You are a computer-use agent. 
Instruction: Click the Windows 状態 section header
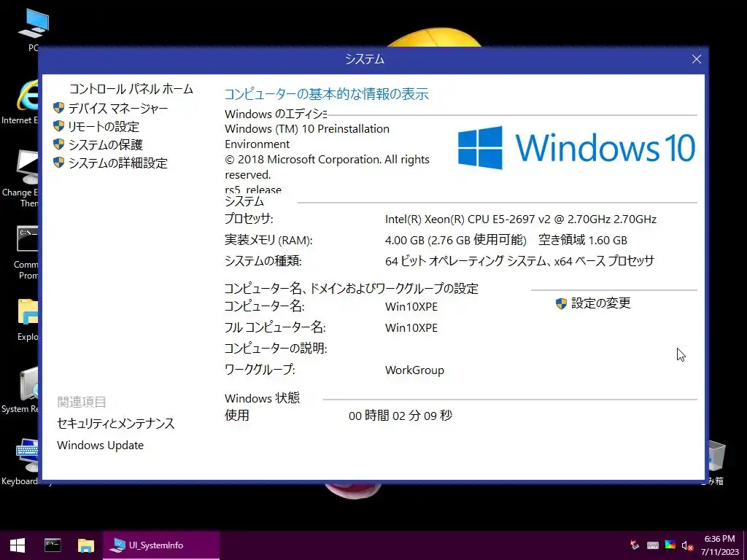[x=262, y=398]
